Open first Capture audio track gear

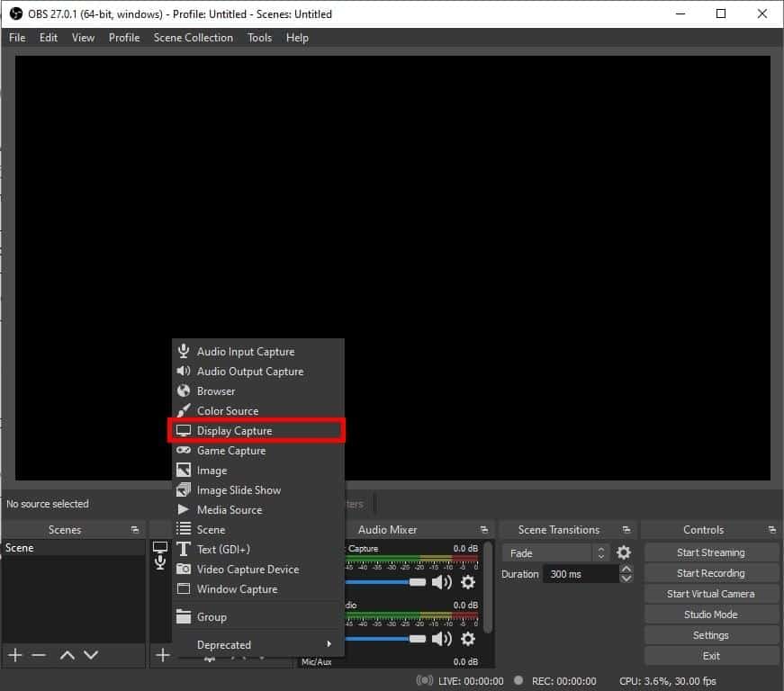coord(467,582)
